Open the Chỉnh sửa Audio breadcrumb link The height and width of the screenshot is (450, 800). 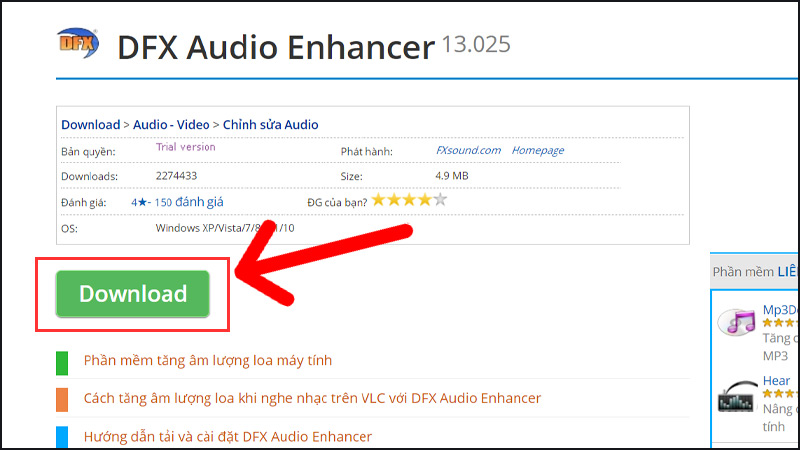pyautogui.click(x=270, y=124)
